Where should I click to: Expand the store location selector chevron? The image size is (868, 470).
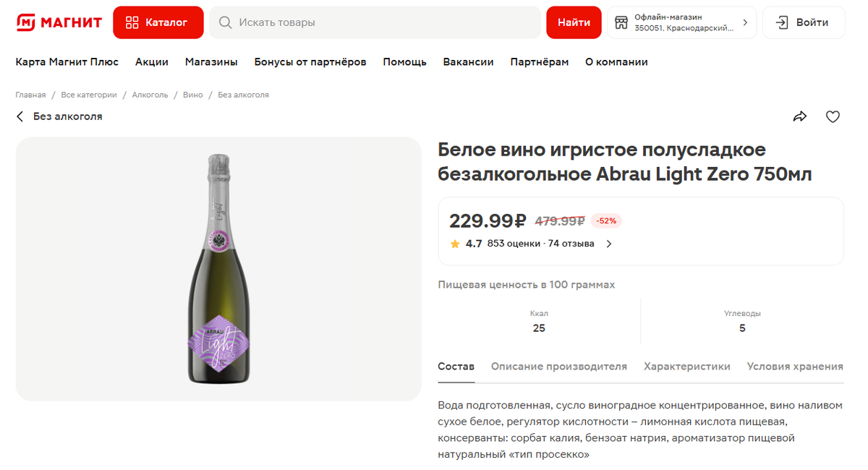pyautogui.click(x=745, y=22)
